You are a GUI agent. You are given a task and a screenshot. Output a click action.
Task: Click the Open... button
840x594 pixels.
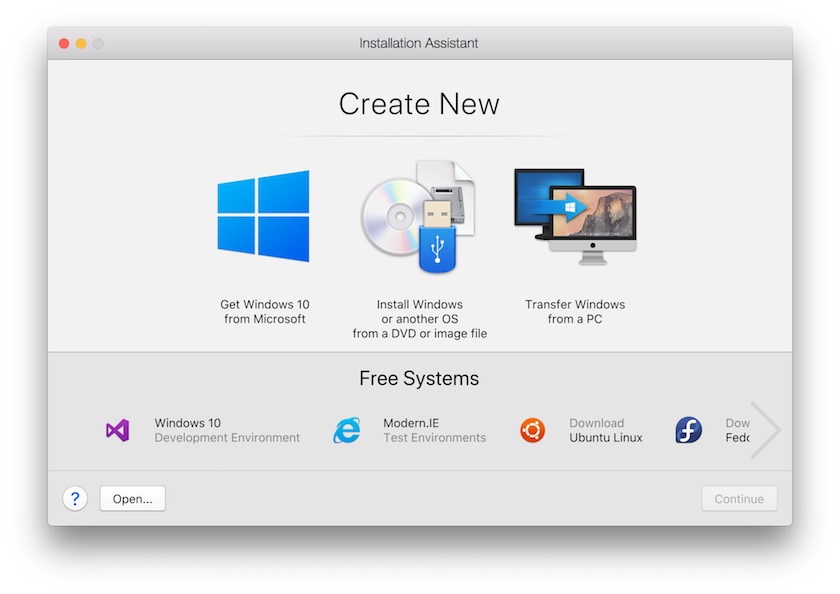(x=132, y=499)
